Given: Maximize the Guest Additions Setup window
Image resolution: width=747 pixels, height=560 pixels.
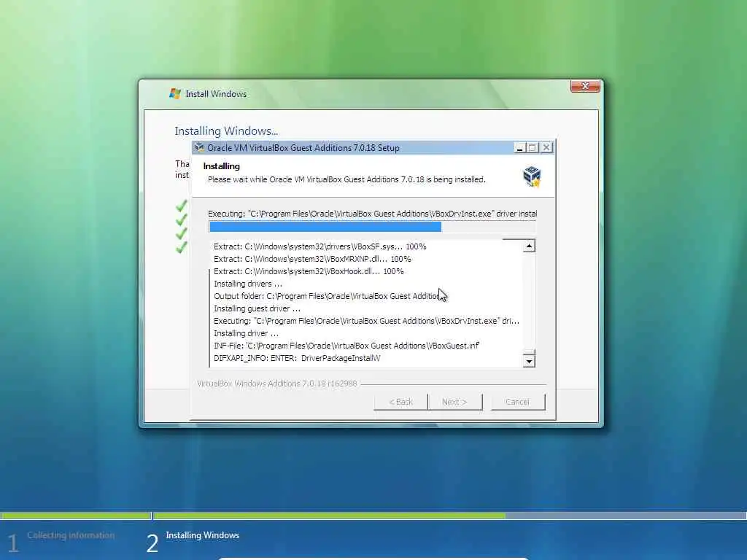Looking at the screenshot, I should 532,148.
